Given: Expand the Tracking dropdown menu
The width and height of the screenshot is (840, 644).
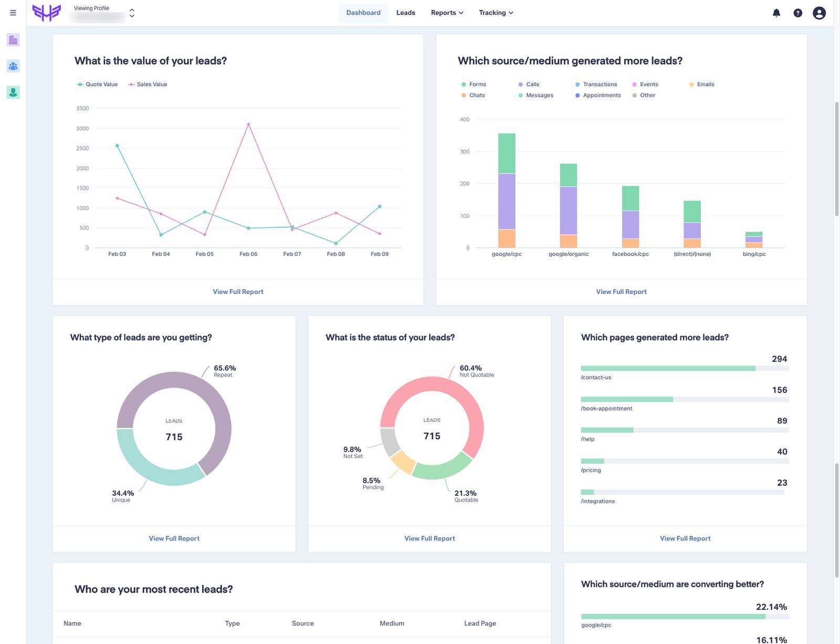Looking at the screenshot, I should click(496, 13).
